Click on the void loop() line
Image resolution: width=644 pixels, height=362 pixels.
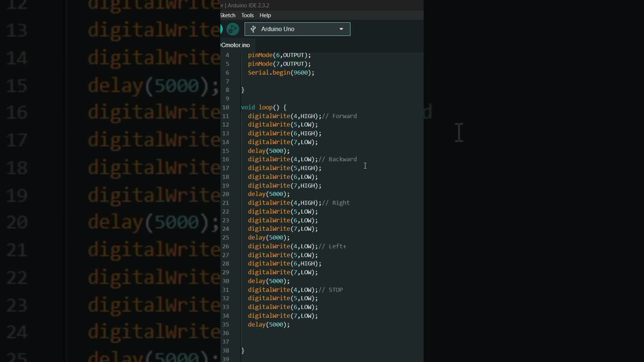coord(263,107)
